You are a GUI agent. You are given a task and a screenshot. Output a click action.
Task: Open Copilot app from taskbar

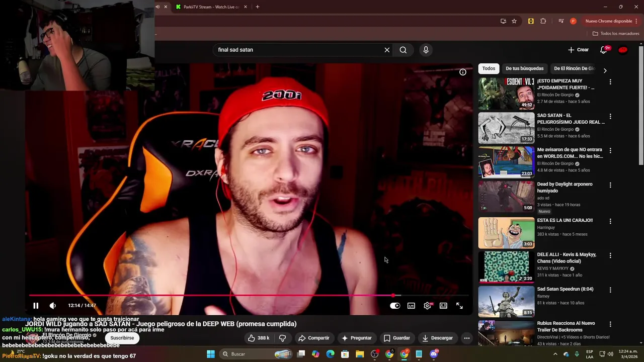[315, 354]
